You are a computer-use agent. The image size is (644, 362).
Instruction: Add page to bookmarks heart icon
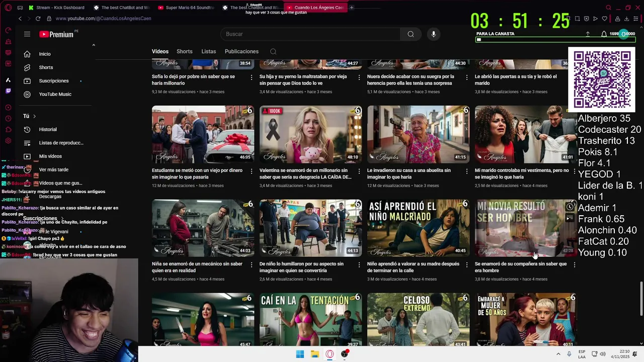pyautogui.click(x=604, y=19)
